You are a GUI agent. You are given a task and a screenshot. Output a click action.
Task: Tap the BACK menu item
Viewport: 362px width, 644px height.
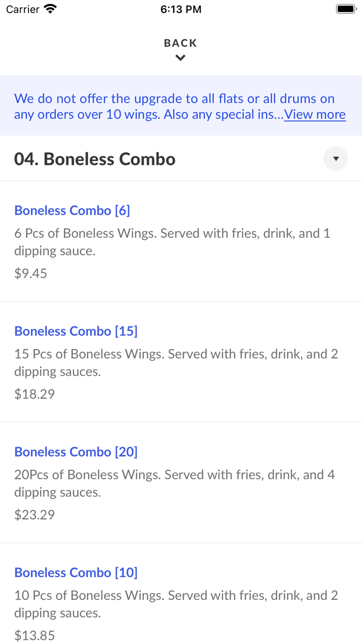(x=180, y=43)
